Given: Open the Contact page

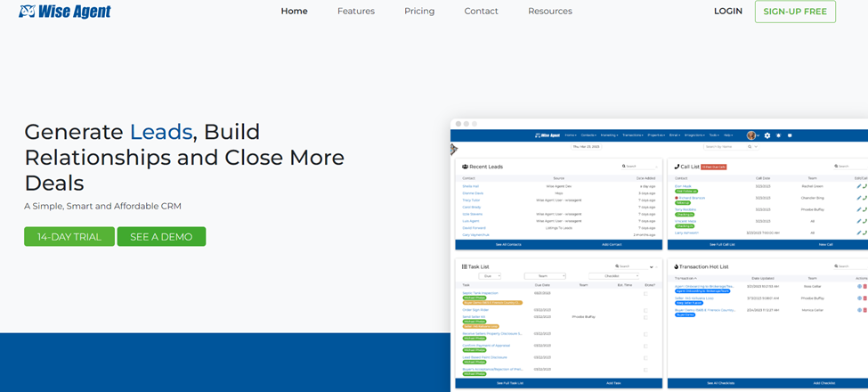Looking at the screenshot, I should click(481, 11).
